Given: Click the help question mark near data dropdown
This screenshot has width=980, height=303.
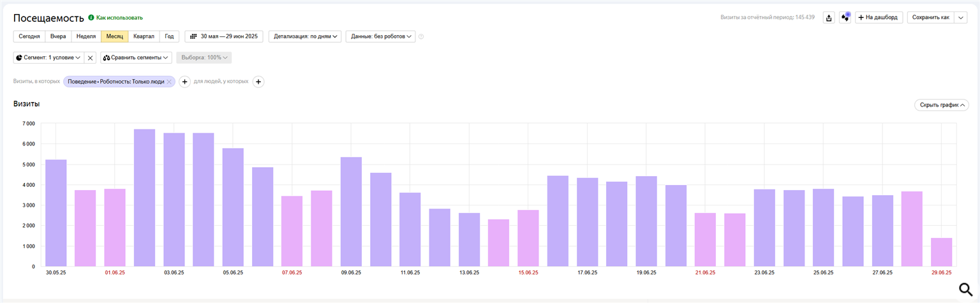Looking at the screenshot, I should (x=421, y=37).
